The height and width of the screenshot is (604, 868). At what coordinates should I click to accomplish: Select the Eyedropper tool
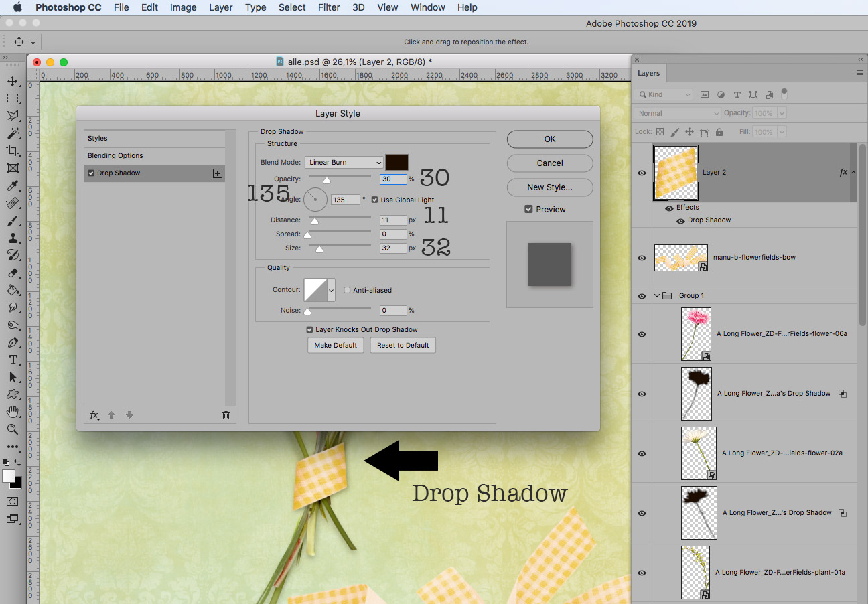13,186
